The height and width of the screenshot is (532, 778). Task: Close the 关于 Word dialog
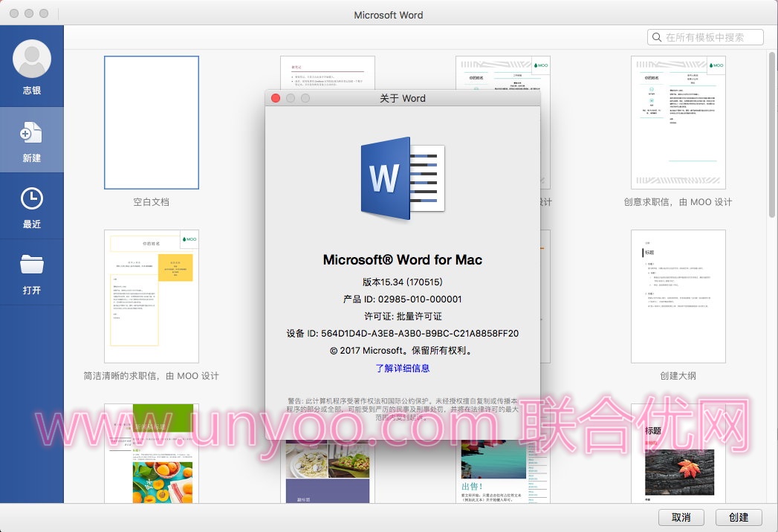(x=276, y=98)
